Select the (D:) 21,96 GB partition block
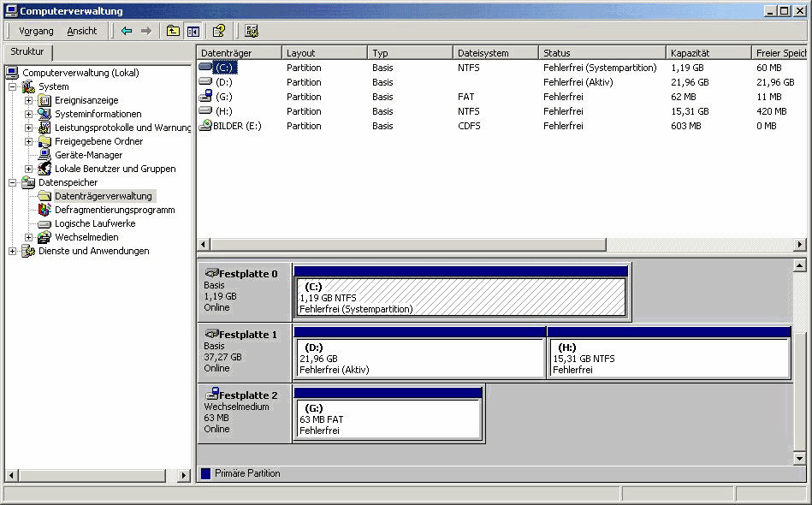This screenshot has width=812, height=505. point(420,358)
